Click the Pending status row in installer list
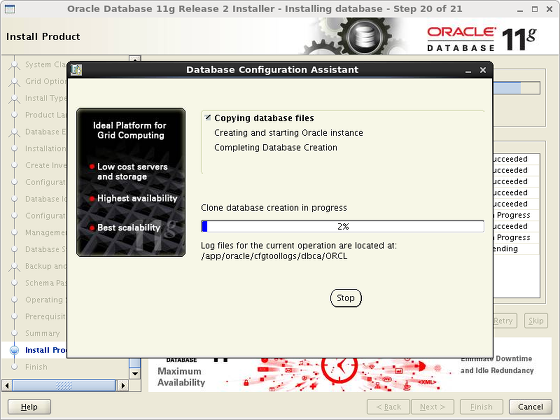The width and height of the screenshot is (560, 420). 516,249
